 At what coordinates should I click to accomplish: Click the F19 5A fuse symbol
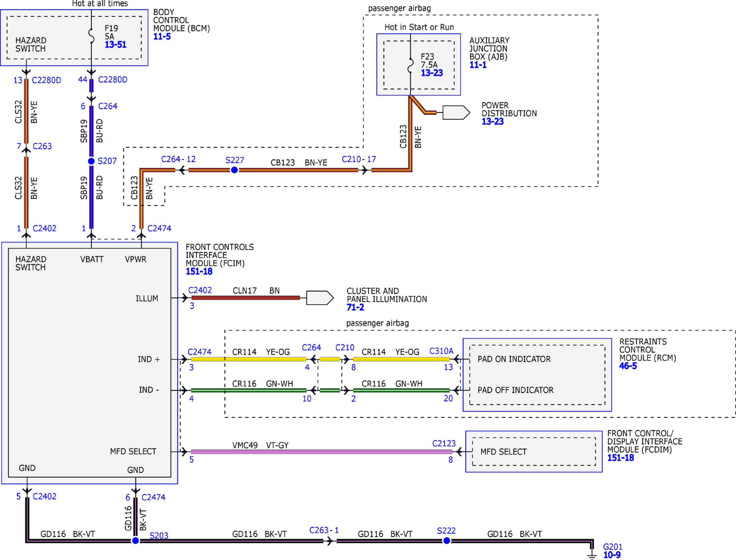click(x=91, y=36)
